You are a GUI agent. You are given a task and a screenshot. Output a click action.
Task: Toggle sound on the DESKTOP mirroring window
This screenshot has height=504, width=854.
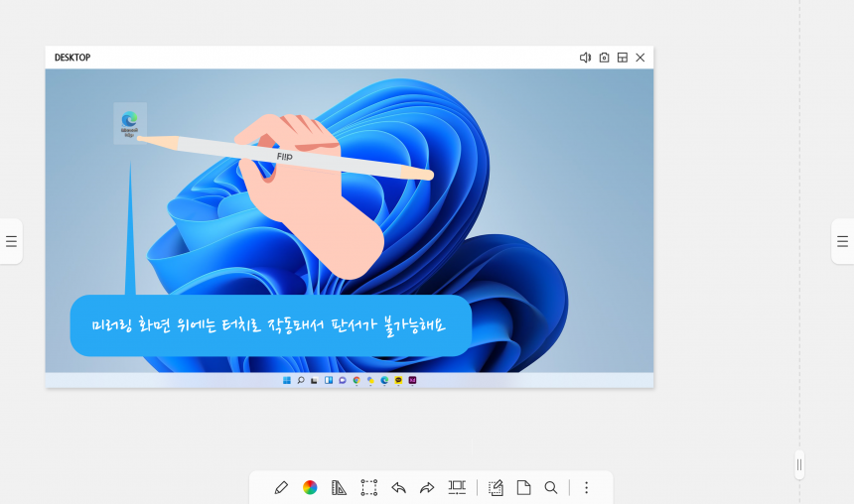point(586,58)
